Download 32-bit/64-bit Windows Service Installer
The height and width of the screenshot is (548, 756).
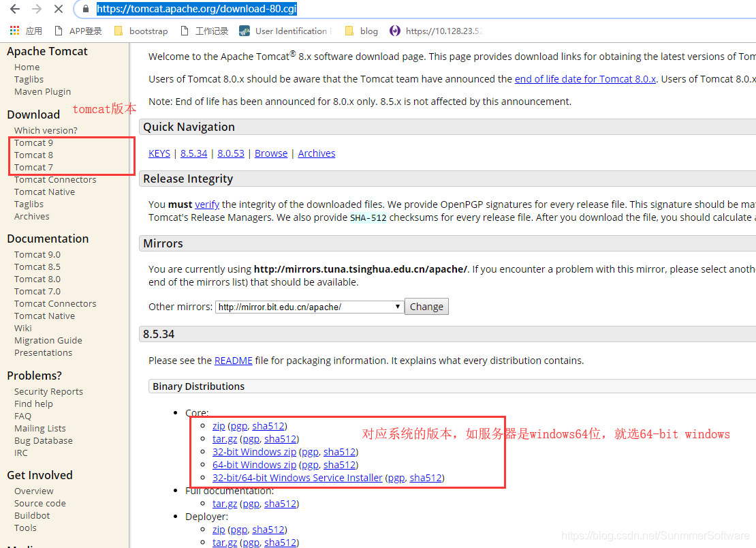pyautogui.click(x=298, y=478)
